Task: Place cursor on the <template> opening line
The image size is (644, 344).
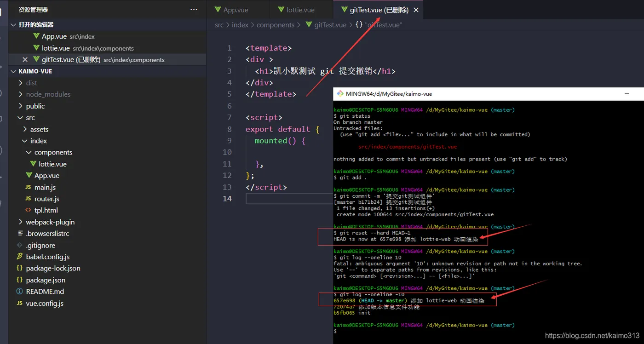Action: (x=269, y=48)
